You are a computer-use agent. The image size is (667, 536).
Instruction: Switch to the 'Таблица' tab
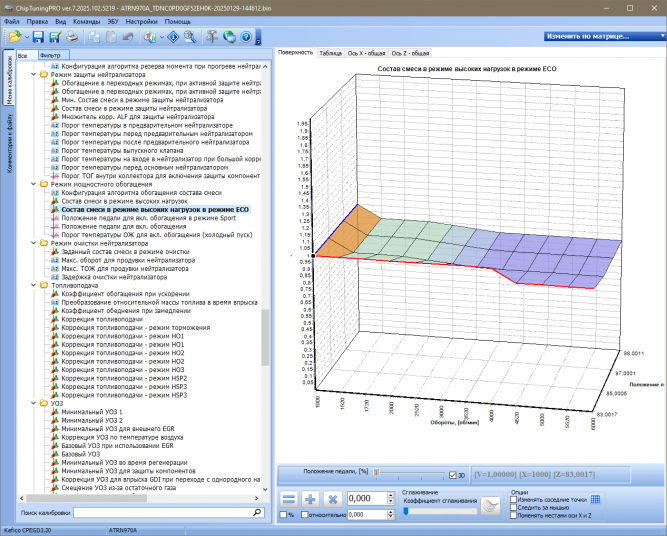pos(331,53)
